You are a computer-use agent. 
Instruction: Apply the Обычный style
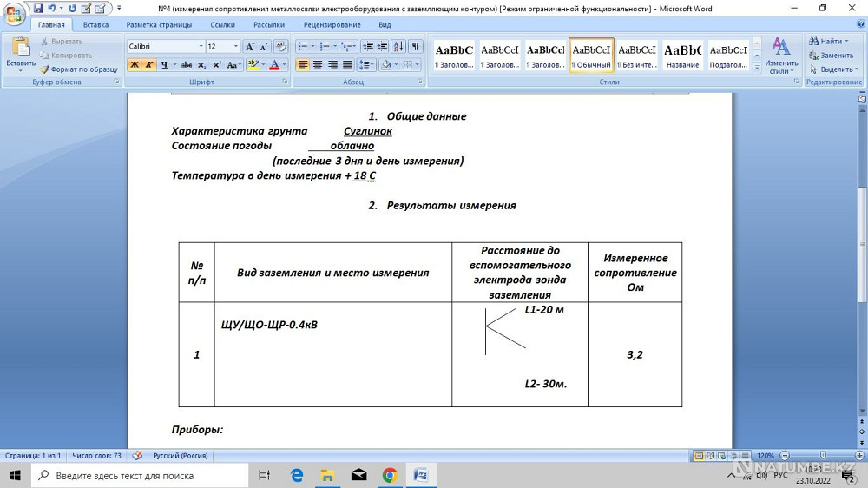(x=591, y=55)
